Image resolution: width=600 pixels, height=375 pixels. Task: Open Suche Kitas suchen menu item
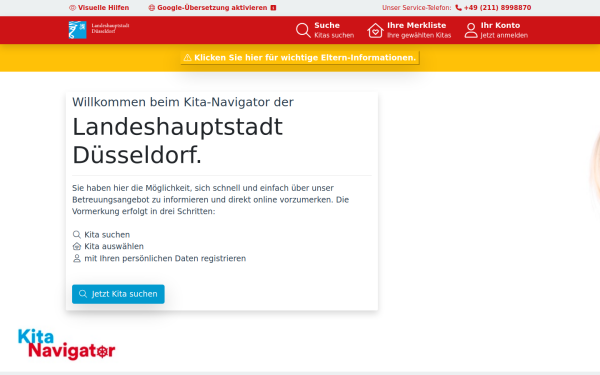point(325,30)
